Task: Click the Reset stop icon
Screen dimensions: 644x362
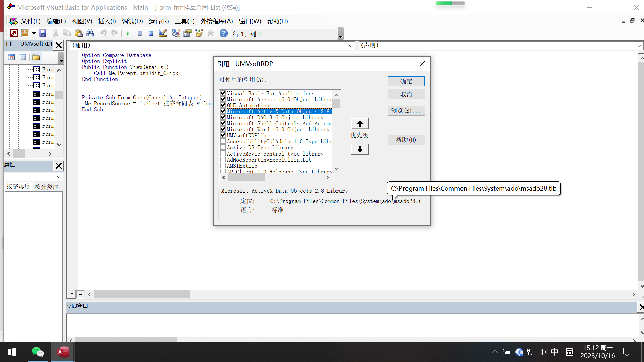Action: tap(151, 33)
